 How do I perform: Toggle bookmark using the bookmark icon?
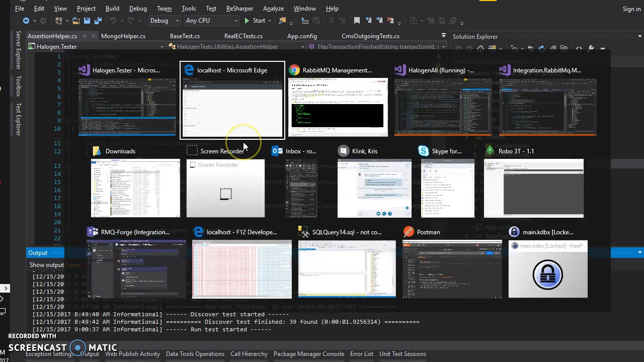pyautogui.click(x=357, y=21)
